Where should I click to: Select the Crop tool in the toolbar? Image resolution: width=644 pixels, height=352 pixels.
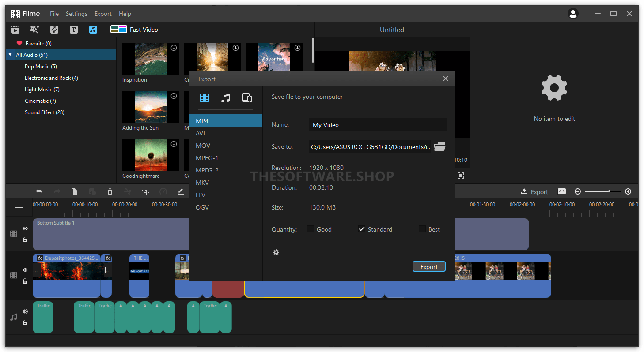pos(145,191)
